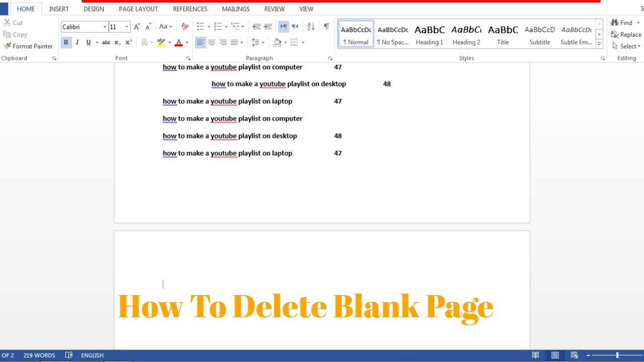Screen dimensions: 644x362
Task: Open the Select dropdown in Editing
Action: [x=627, y=46]
